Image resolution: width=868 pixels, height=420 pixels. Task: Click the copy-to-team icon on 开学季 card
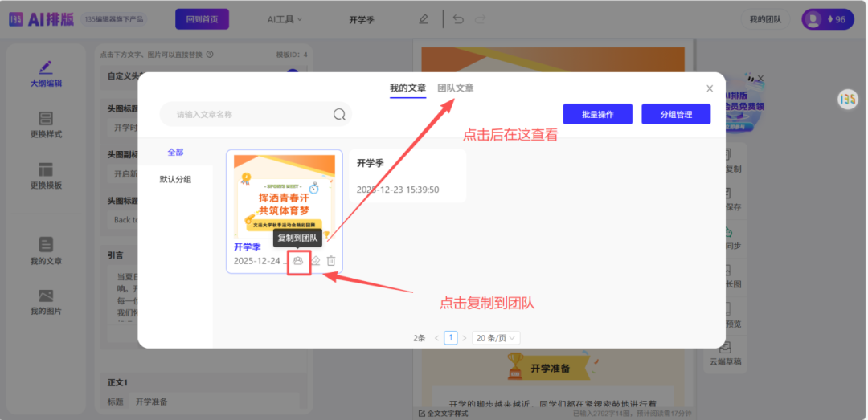coord(298,261)
